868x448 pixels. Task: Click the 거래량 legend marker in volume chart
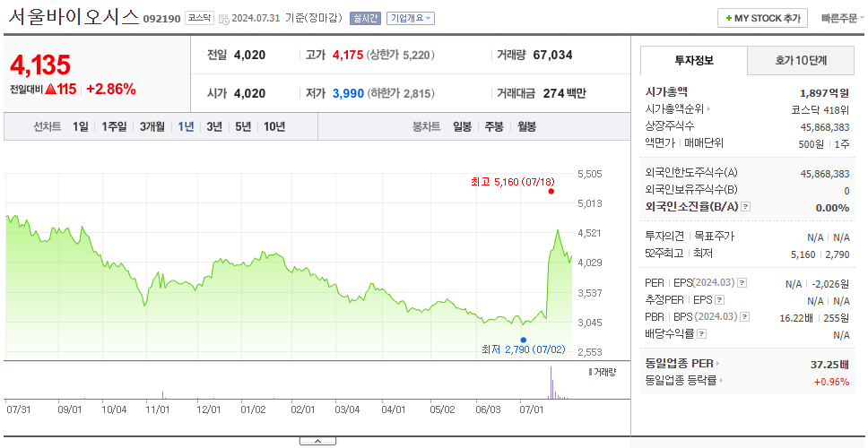pyautogui.click(x=590, y=372)
